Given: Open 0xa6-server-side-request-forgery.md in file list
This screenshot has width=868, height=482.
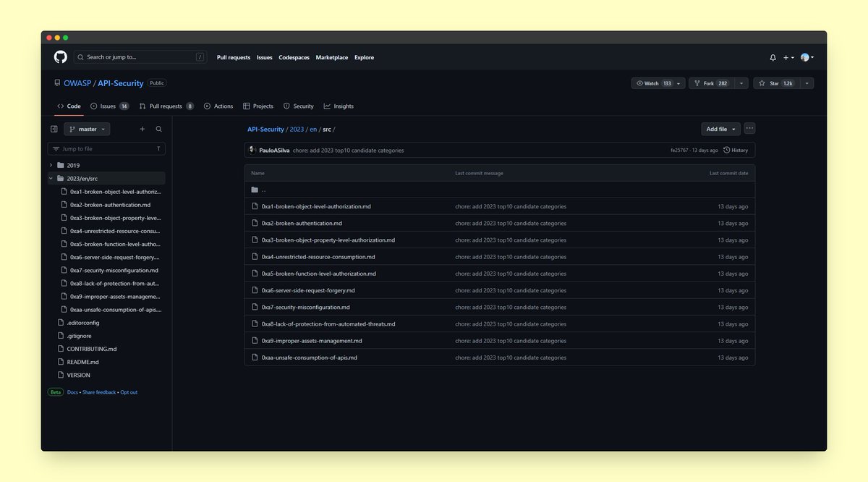Looking at the screenshot, I should click(308, 290).
